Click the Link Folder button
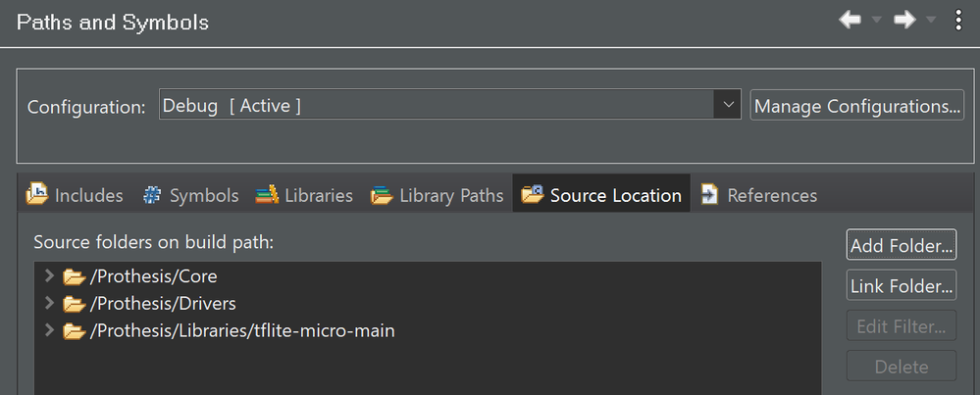This screenshot has width=980, height=395. tap(901, 286)
